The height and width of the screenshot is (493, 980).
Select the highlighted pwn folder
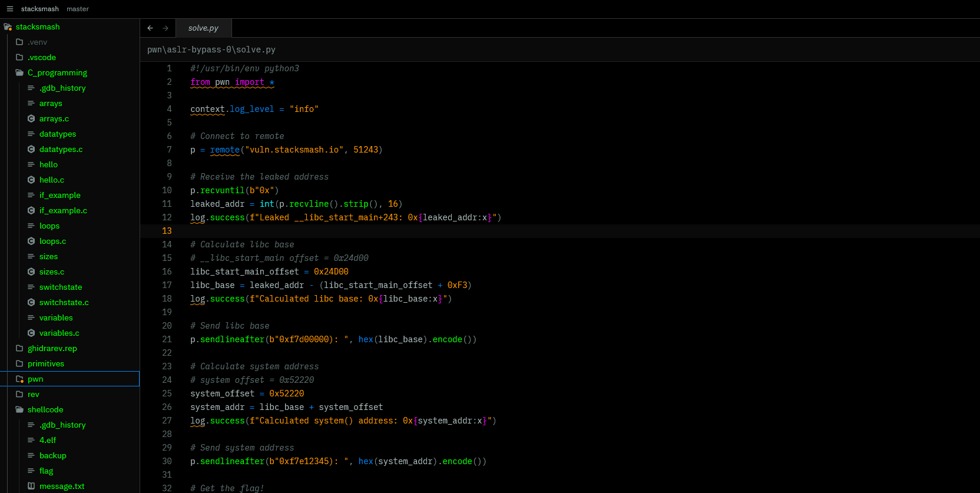pyautogui.click(x=69, y=379)
